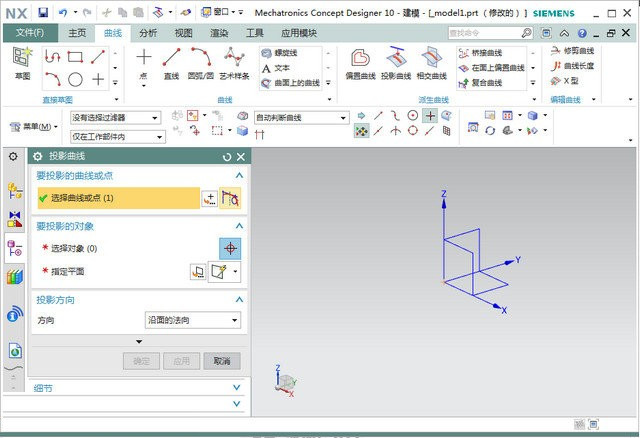Open the 文件(F) file menu
The width and height of the screenshot is (640, 438).
[x=30, y=33]
